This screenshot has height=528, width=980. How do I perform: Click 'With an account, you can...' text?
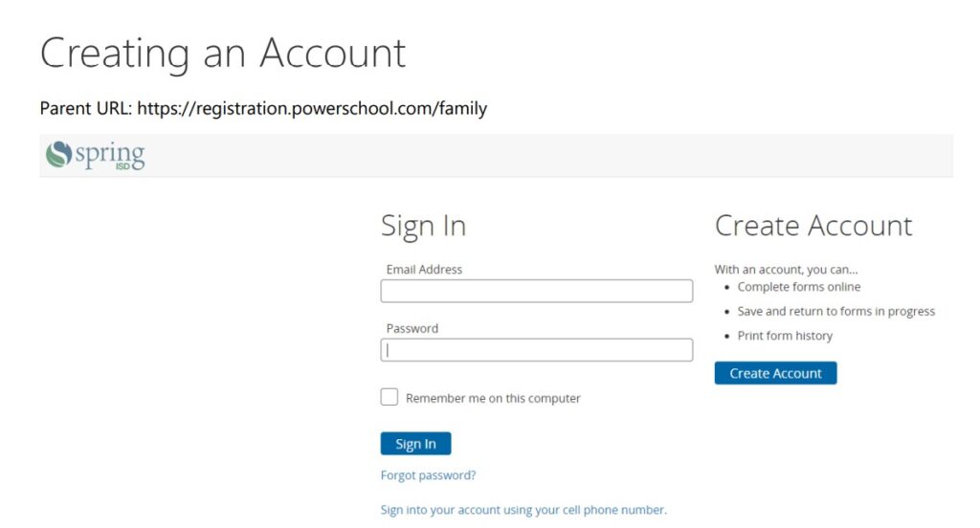coord(787,270)
